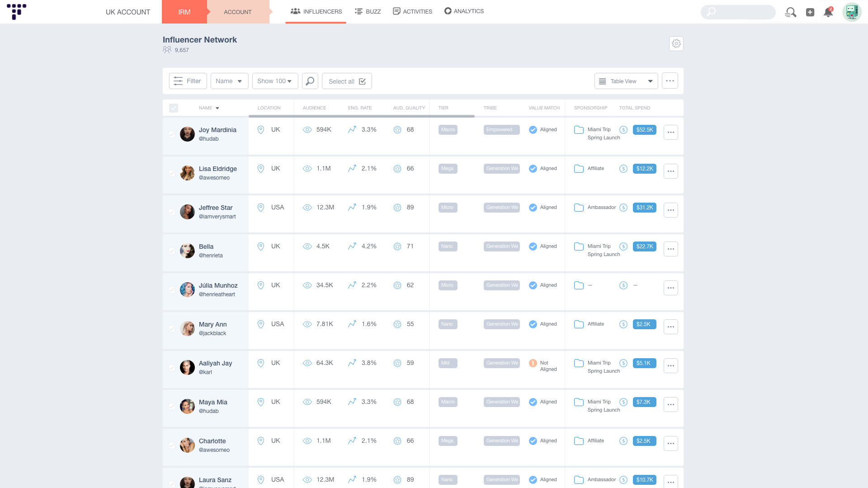Open the ACTIVITIES tab
The image size is (868, 488).
pos(412,11)
